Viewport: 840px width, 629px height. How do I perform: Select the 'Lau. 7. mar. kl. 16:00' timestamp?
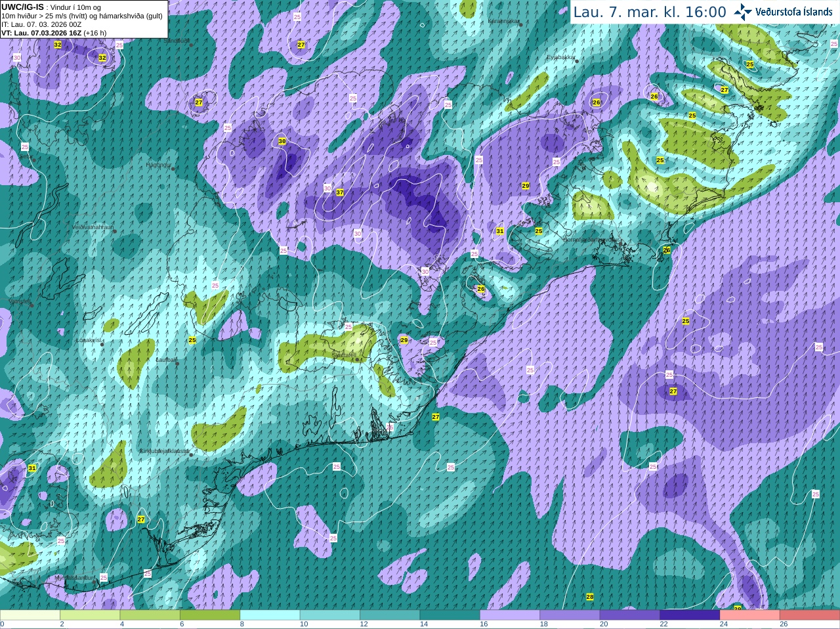coord(650,12)
